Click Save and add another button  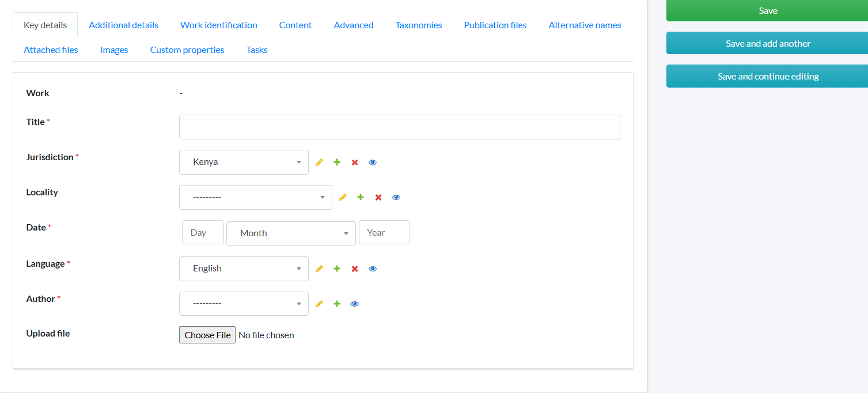click(x=767, y=43)
